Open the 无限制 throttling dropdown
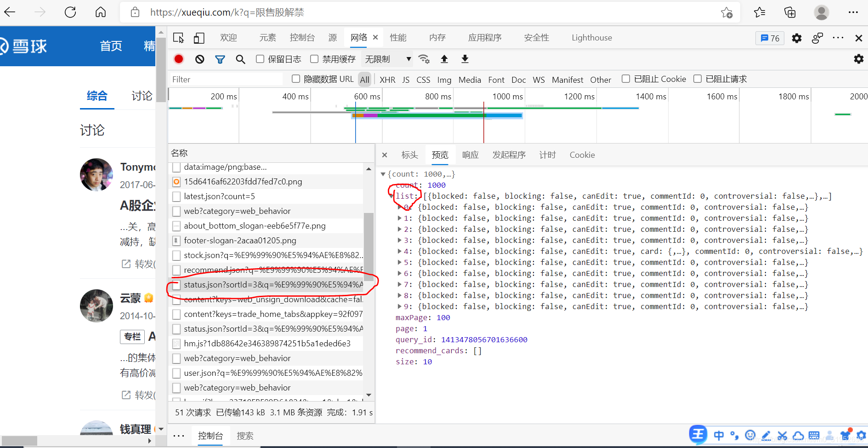The width and height of the screenshot is (868, 448). (387, 59)
